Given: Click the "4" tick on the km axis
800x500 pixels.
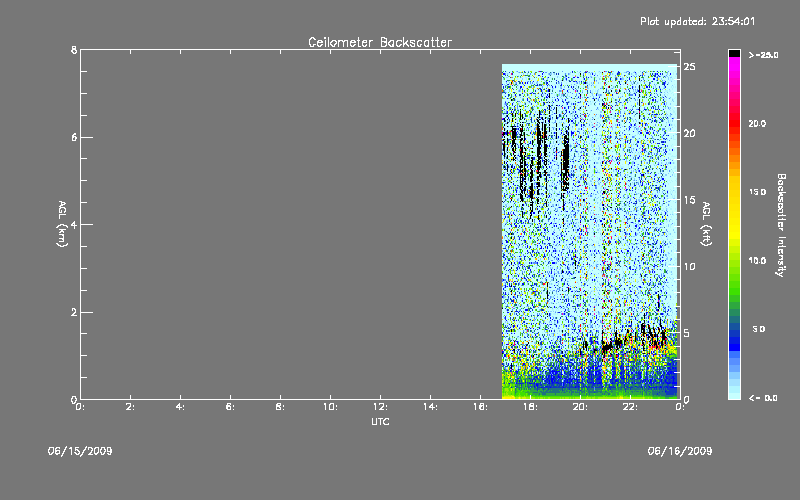Looking at the screenshot, I should (x=74, y=224).
